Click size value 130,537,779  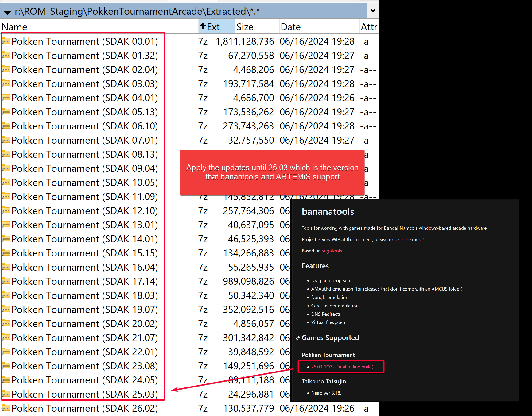coord(248,408)
